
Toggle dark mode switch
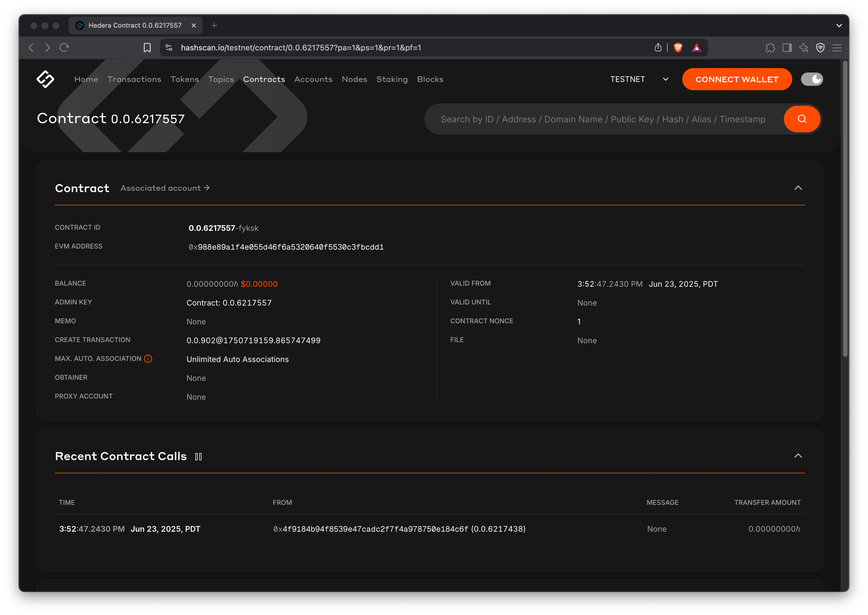click(812, 79)
